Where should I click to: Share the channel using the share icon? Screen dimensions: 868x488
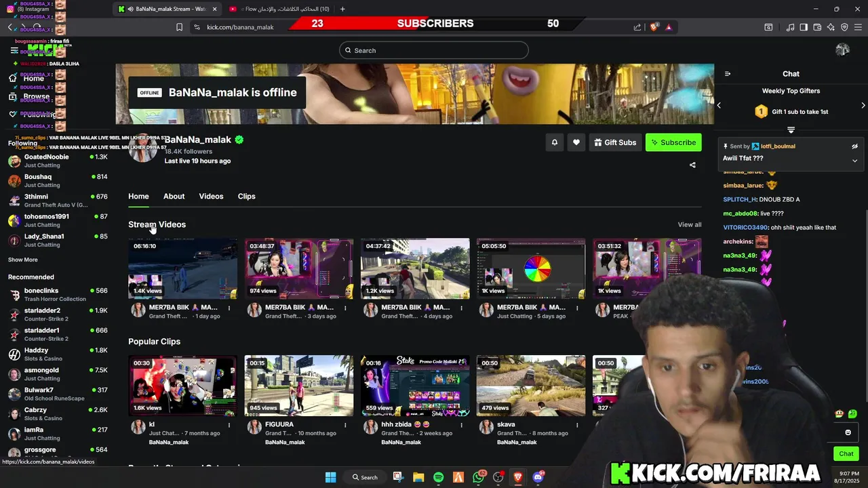pos(692,165)
